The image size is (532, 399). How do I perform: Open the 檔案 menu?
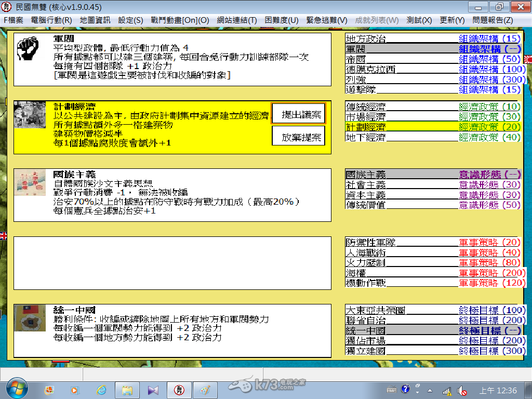point(13,20)
